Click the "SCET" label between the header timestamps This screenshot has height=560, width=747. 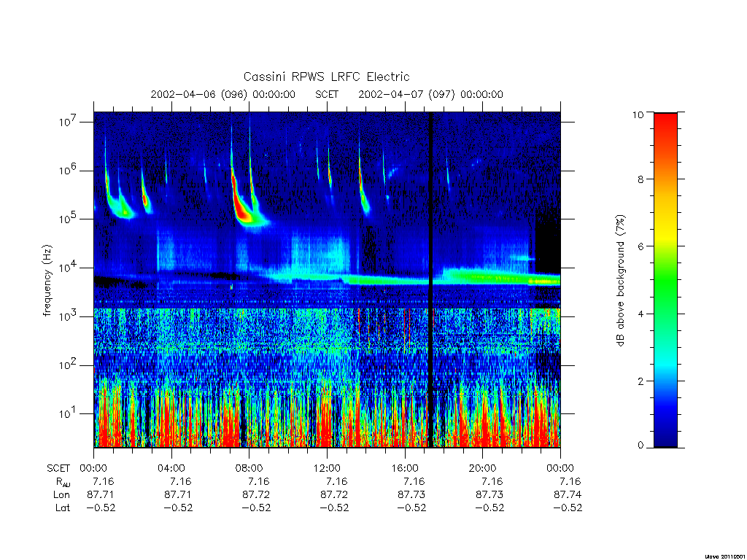(327, 94)
